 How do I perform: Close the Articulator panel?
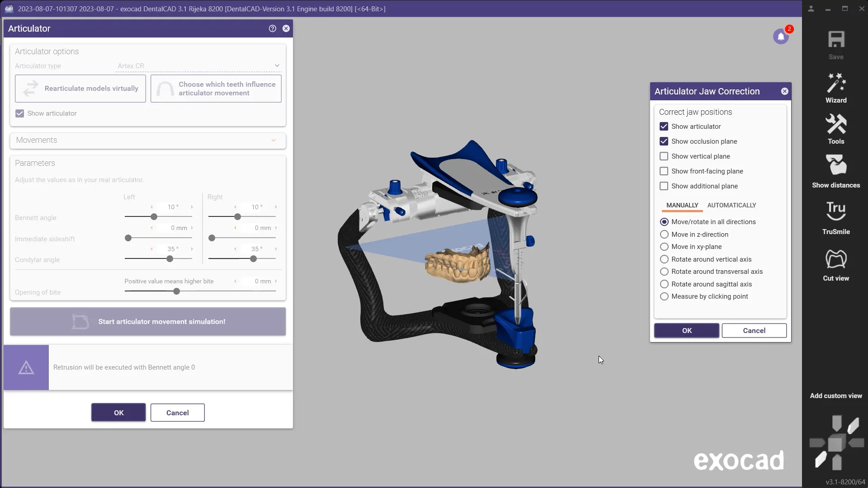(286, 28)
